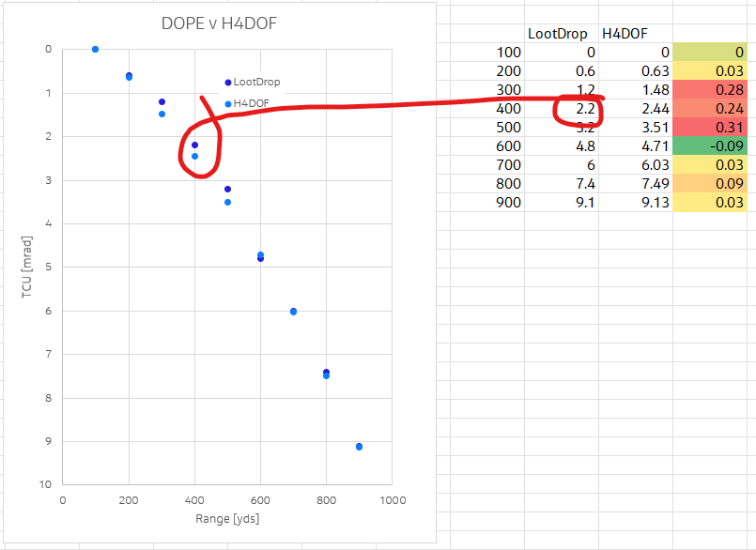Select the chart title DOPE v H4DOF
The height and width of the screenshot is (550, 756).
[221, 25]
